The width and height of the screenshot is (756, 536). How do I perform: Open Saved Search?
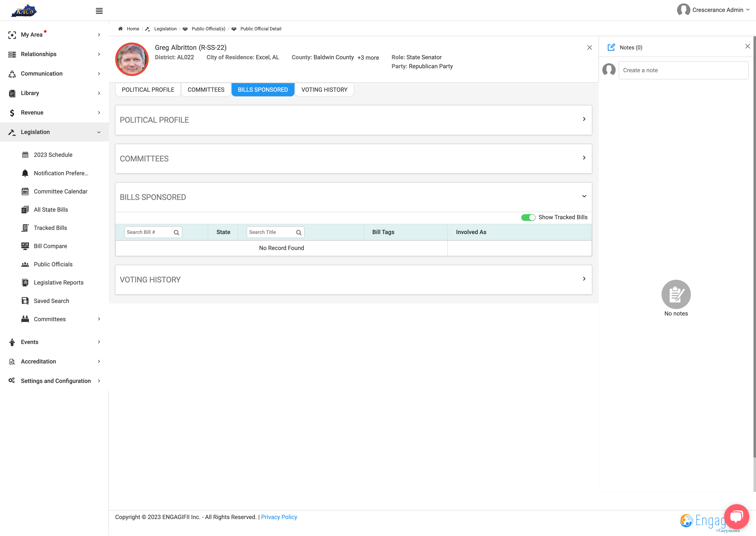51,301
